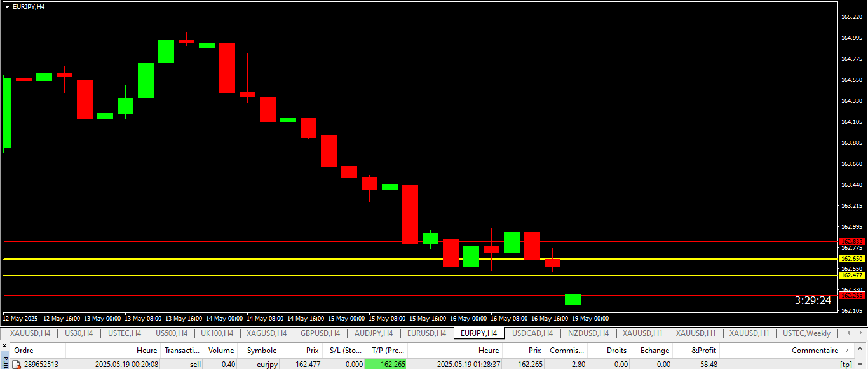This screenshot has height=369, width=868.
Task: Click the 14 May 00:00 time label
Action: [224, 318]
